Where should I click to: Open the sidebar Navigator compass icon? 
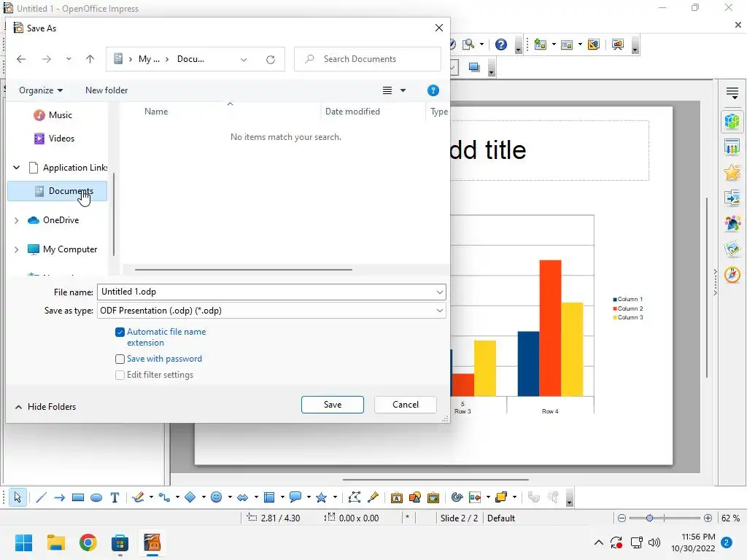732,274
